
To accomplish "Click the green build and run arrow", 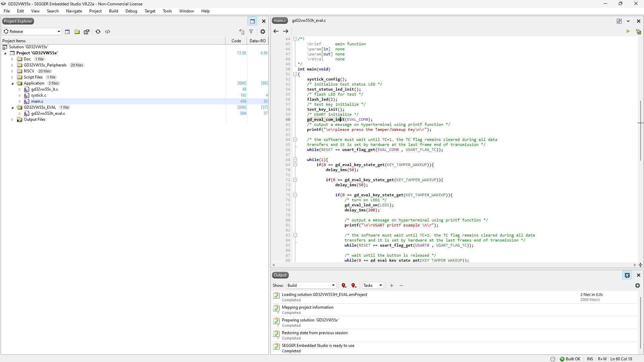I will point(628,31).
